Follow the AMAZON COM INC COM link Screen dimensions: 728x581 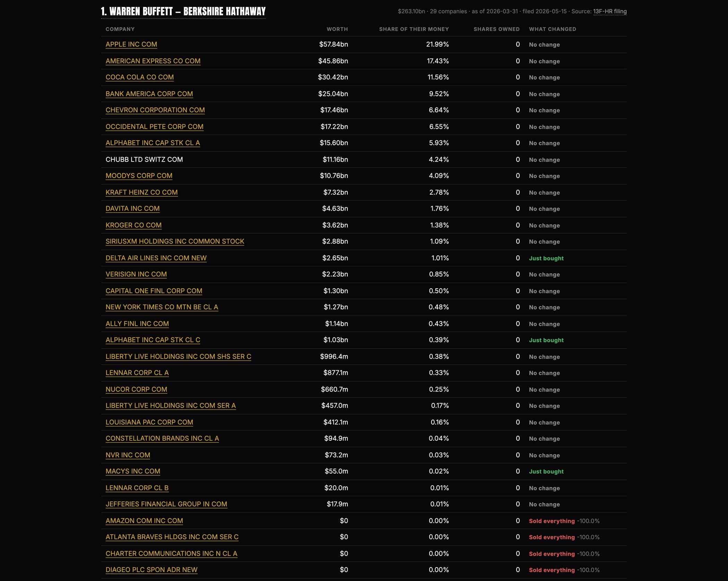coord(144,521)
